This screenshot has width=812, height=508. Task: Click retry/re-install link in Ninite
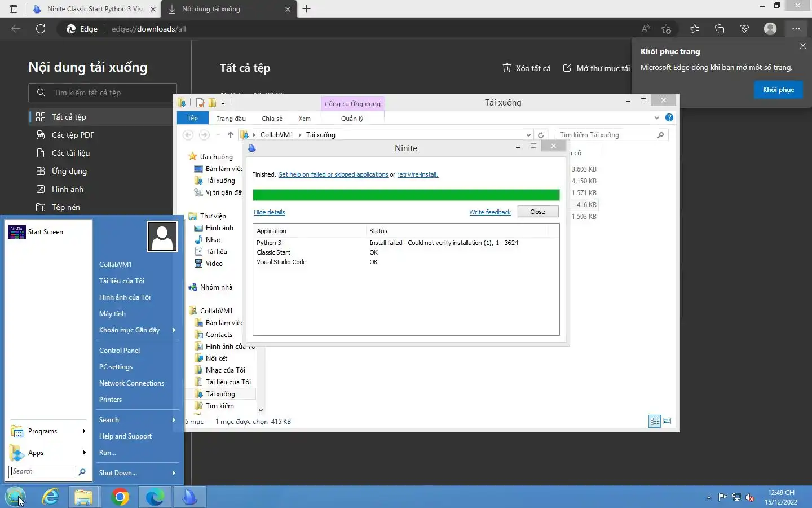pos(417,174)
